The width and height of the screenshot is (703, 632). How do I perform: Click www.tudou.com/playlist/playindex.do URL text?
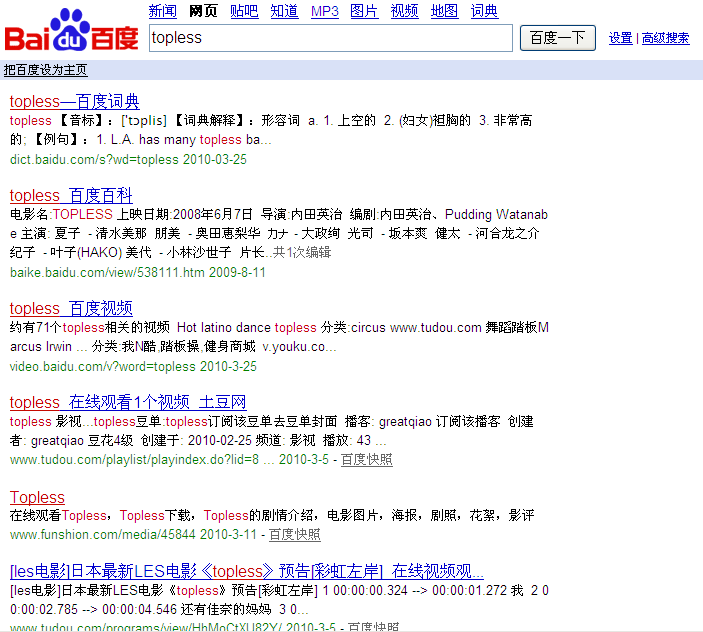[134, 459]
